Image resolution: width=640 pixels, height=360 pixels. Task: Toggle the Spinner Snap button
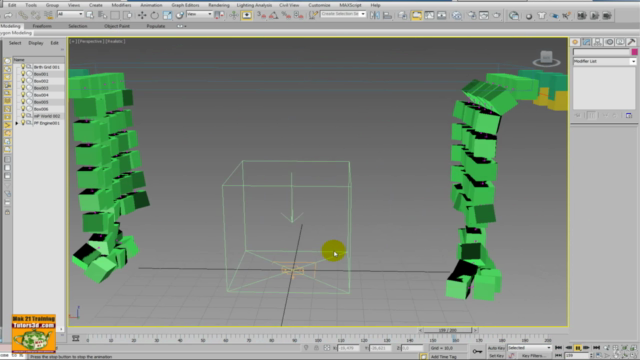tap(299, 16)
